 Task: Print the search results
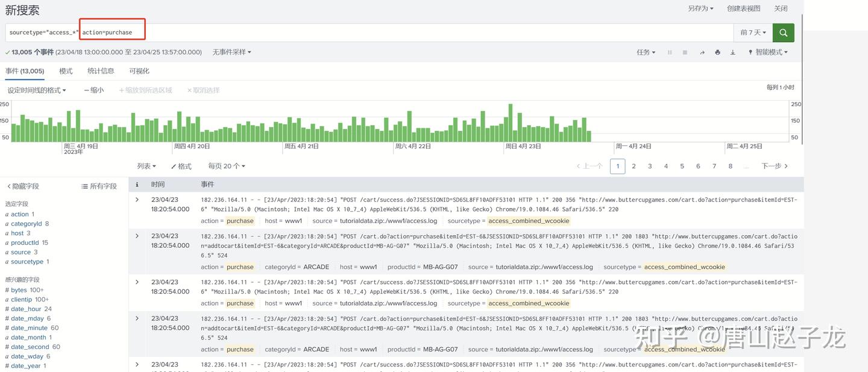pos(717,52)
